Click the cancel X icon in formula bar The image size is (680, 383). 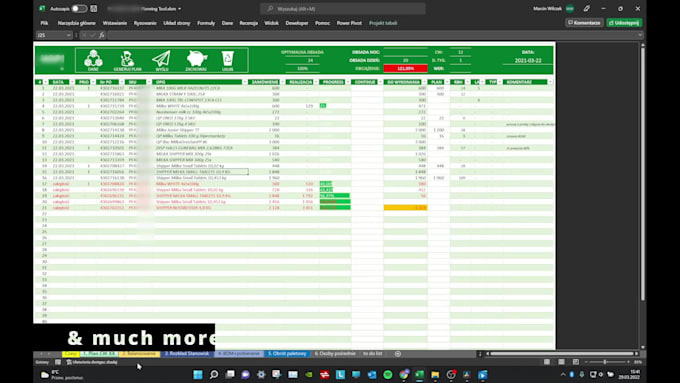coord(84,35)
